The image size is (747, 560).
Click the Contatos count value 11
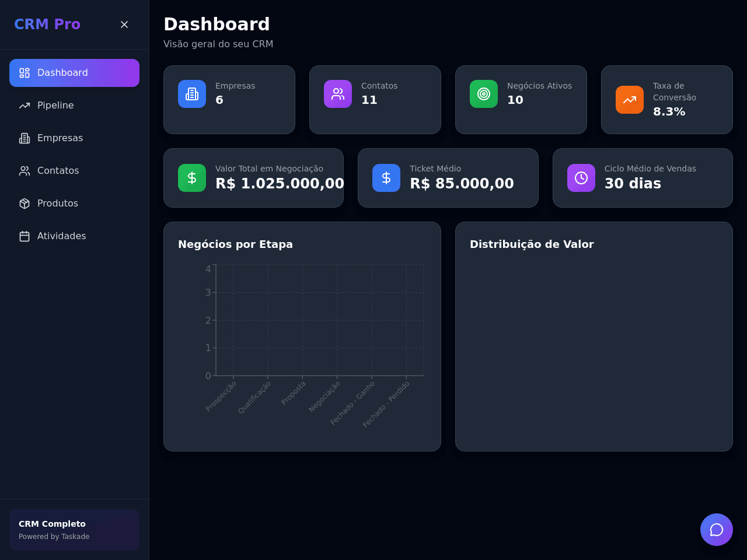point(369,100)
